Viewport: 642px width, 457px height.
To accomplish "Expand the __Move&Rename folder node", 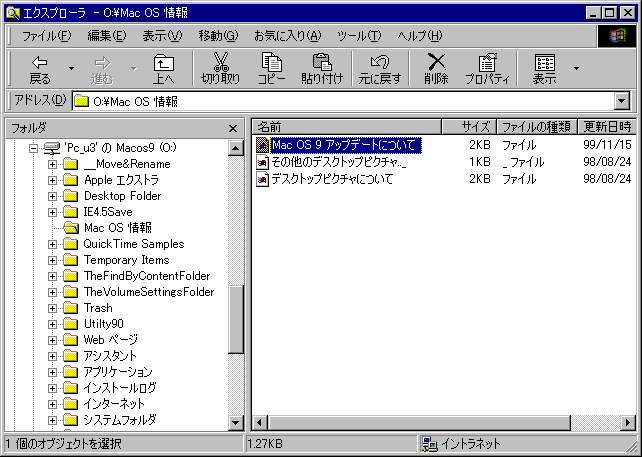I will (x=52, y=164).
